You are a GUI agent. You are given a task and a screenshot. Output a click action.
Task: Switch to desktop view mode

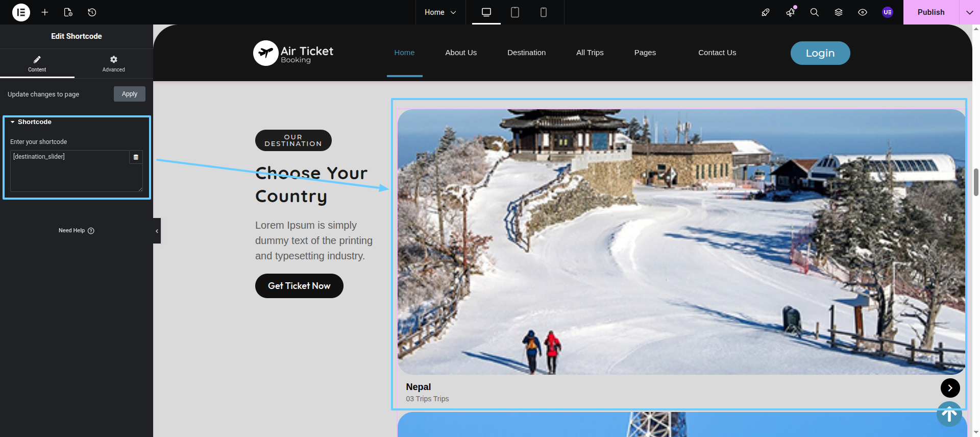pyautogui.click(x=486, y=12)
